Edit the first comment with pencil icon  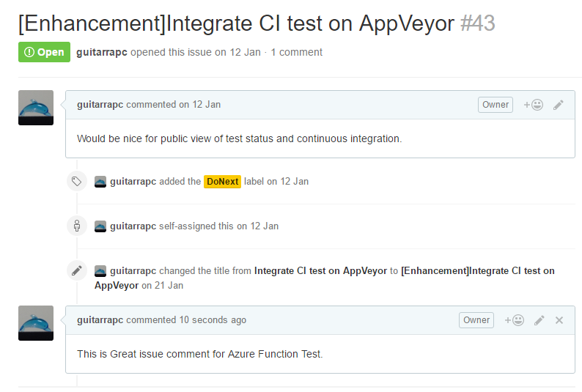559,105
